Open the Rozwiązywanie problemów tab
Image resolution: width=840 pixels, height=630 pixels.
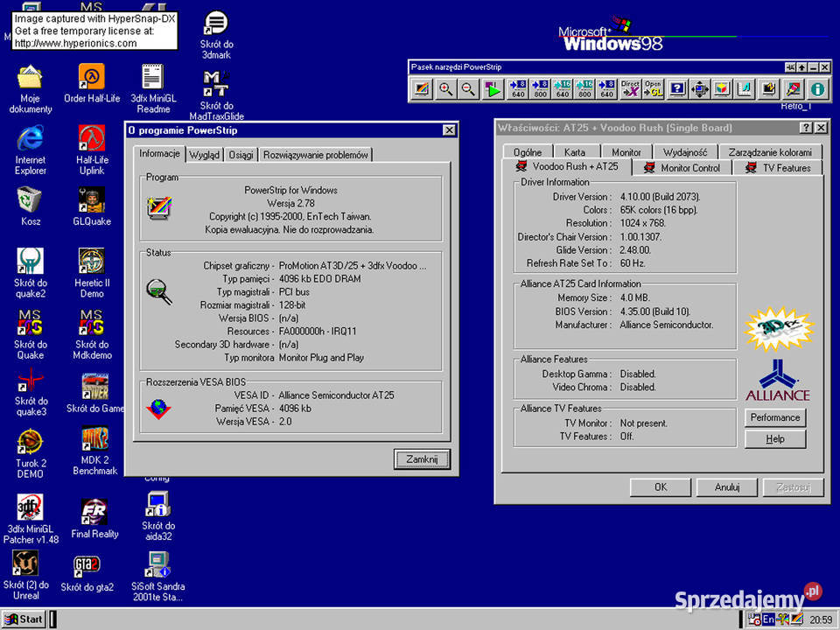[x=315, y=155]
